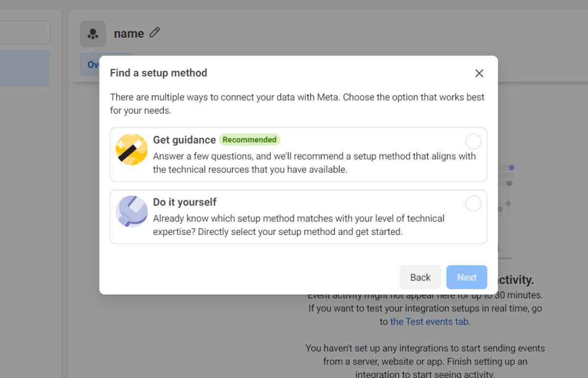Select the Do it yourself radio button
This screenshot has width=588, height=378.
point(473,203)
